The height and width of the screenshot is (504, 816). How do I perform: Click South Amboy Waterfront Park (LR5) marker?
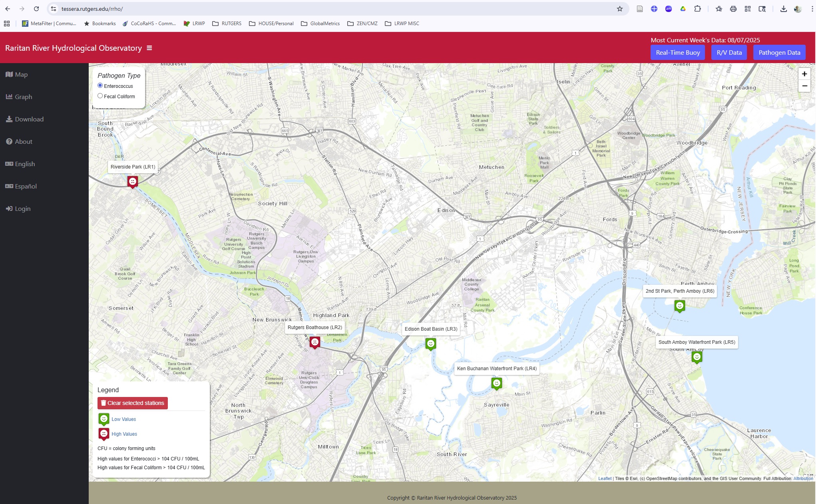[x=697, y=357]
